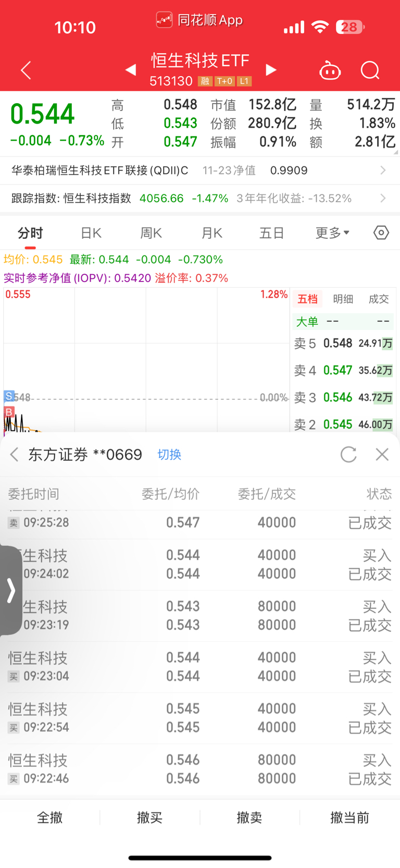Tap current price 0.544
This screenshot has height=868, width=400.
pos(43,114)
